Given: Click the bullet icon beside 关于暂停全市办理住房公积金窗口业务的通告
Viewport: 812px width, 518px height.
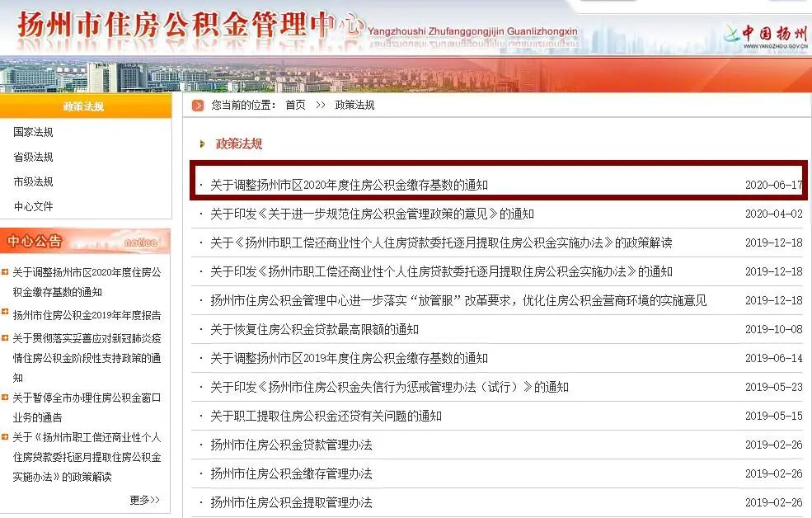Looking at the screenshot, I should point(5,398).
